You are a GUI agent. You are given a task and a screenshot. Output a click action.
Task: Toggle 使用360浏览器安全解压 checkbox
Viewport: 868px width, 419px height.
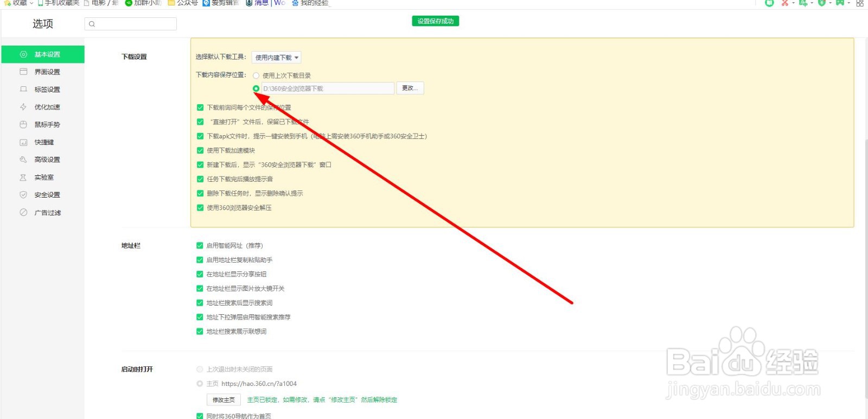pyautogui.click(x=200, y=207)
